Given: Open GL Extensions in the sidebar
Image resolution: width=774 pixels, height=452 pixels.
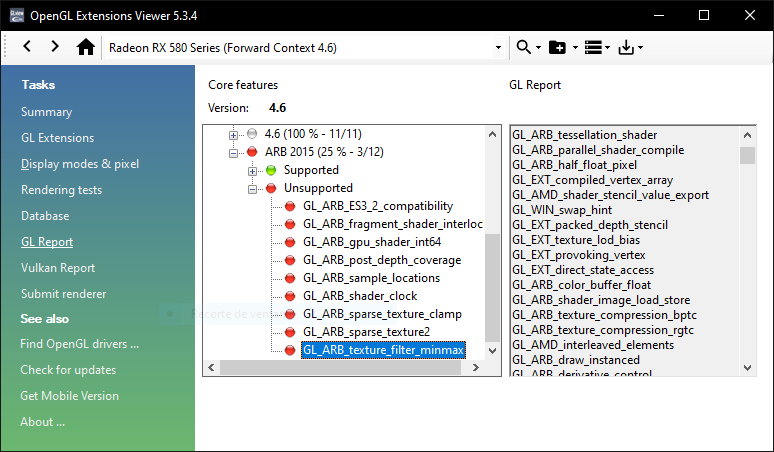Looking at the screenshot, I should point(57,138).
